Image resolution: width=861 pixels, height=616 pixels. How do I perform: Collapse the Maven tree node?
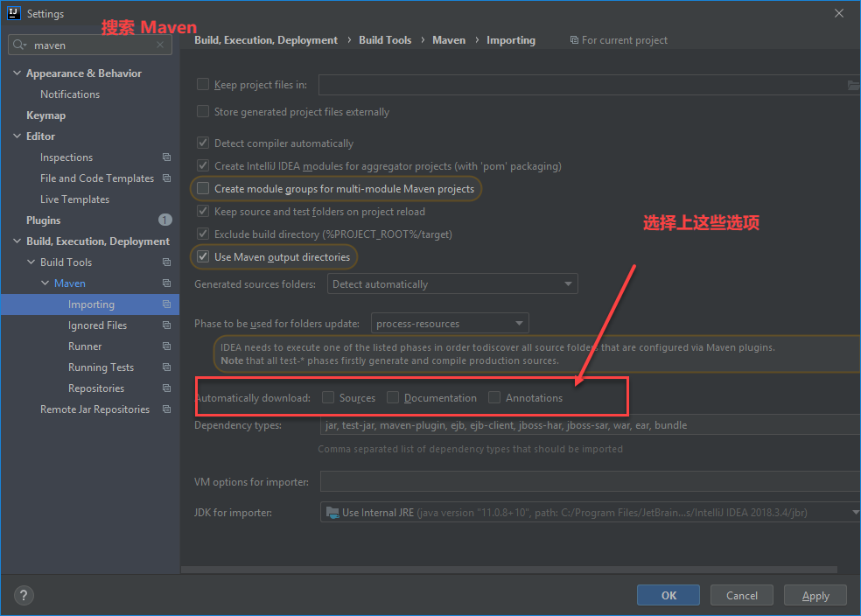(x=45, y=283)
